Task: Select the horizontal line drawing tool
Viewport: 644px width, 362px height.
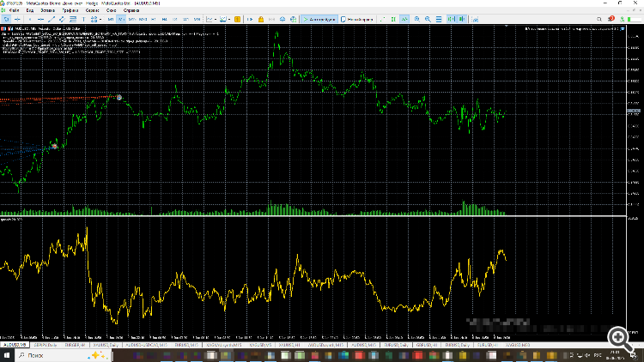Action: point(40,19)
